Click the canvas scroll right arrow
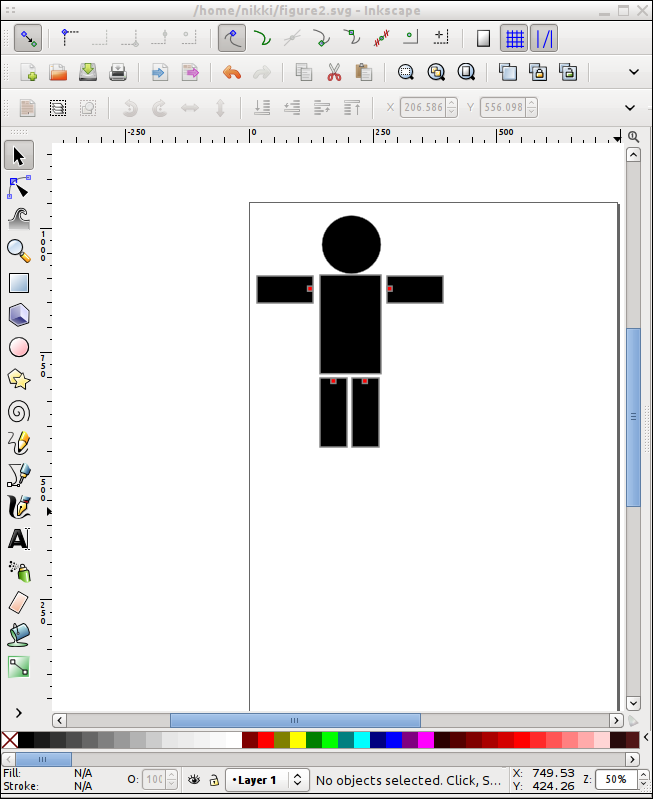Screen dimensions: 653x799 [616, 721]
